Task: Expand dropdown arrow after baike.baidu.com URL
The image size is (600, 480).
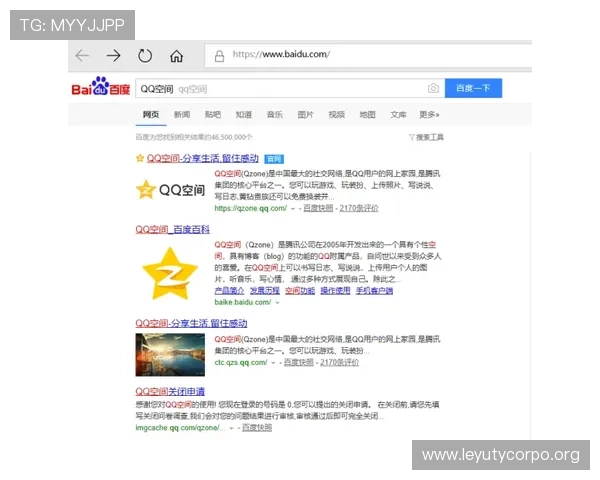Action: (277, 302)
